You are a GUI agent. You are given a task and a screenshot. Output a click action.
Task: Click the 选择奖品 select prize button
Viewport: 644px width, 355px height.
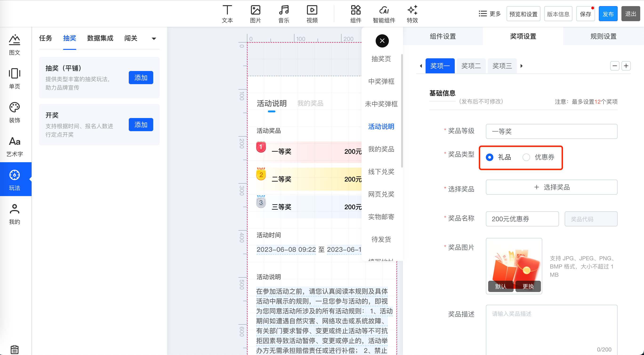pos(551,187)
